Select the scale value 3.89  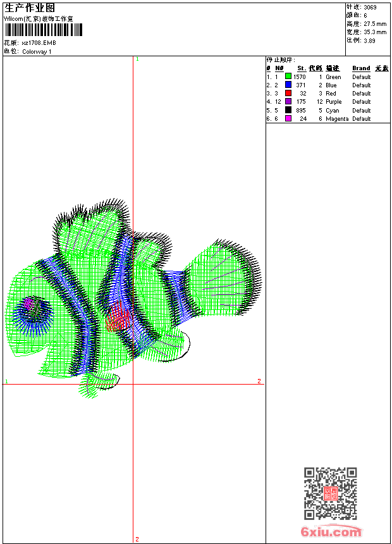(369, 40)
